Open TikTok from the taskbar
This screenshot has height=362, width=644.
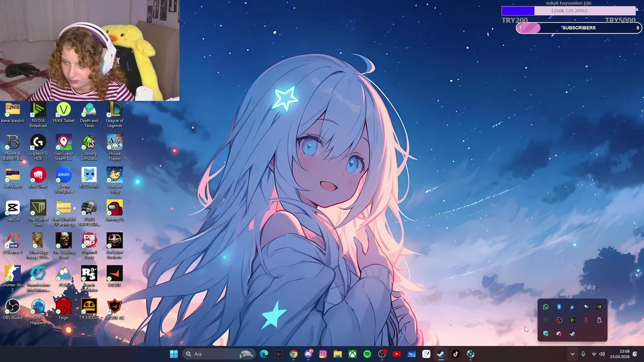(456, 354)
